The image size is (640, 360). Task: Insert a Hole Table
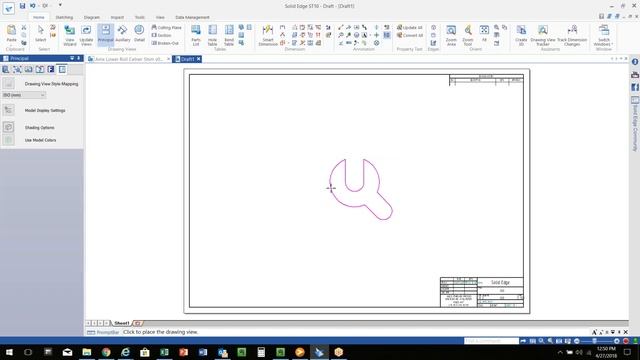click(x=213, y=35)
